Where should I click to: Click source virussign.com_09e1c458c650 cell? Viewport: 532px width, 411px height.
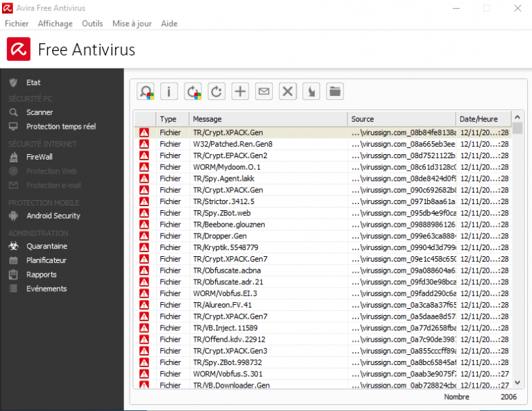tap(404, 259)
